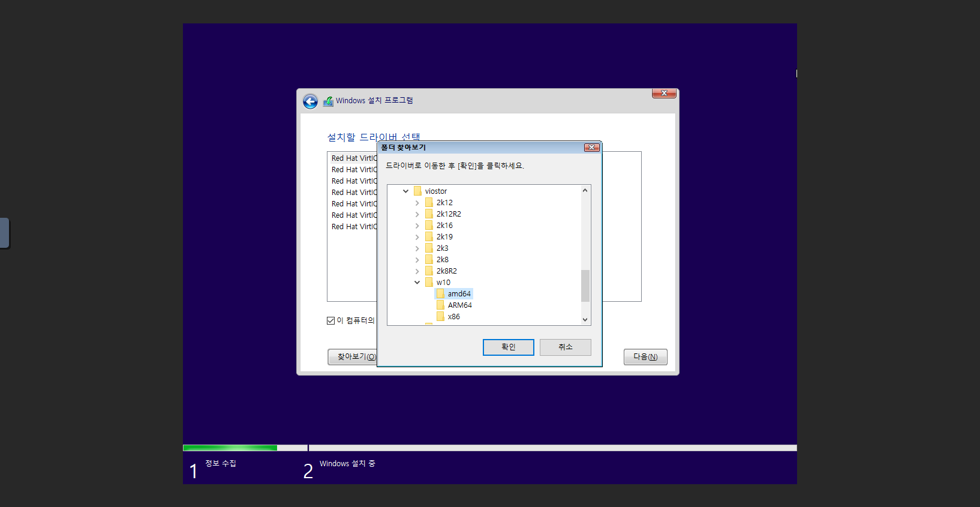Close the Windows 설치 프로그램 window
980x507 pixels.
665,94
